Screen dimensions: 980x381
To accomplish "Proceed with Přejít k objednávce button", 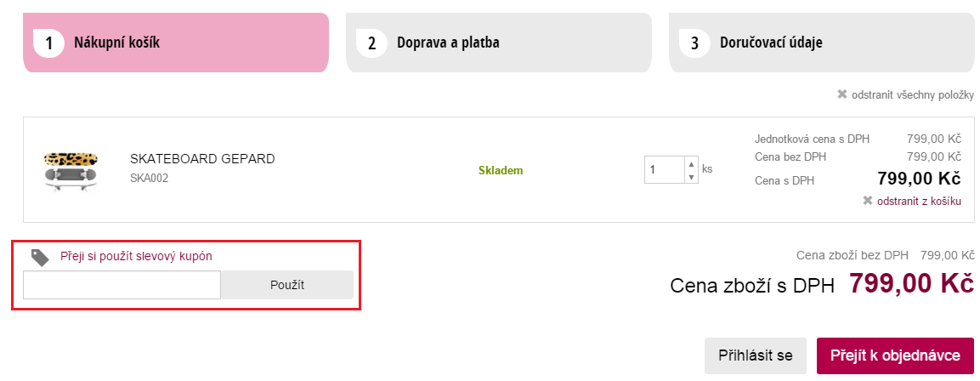I will [x=895, y=355].
